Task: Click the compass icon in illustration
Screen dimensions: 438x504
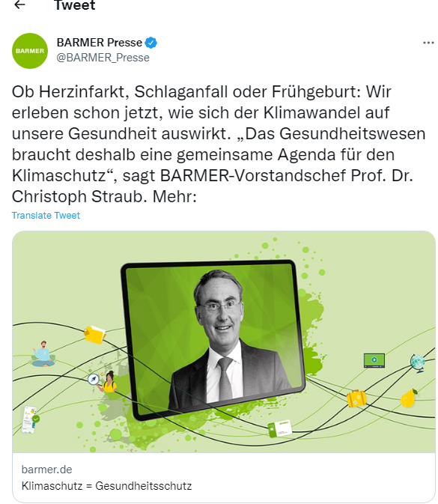Action: click(x=93, y=379)
